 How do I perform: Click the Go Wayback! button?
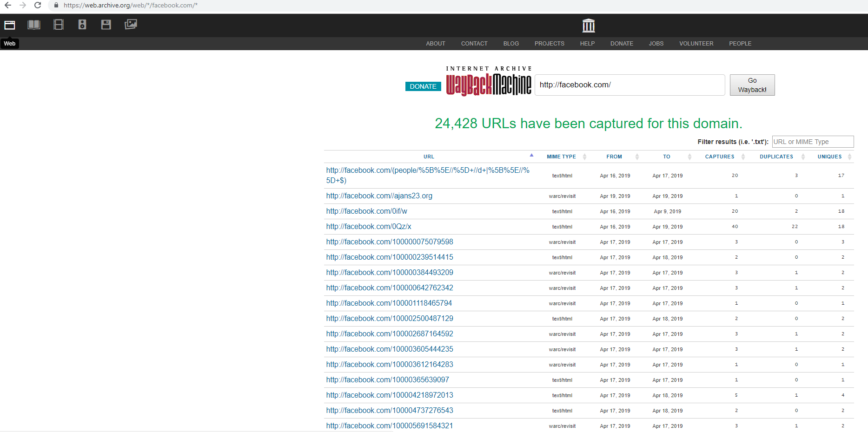[x=752, y=85]
